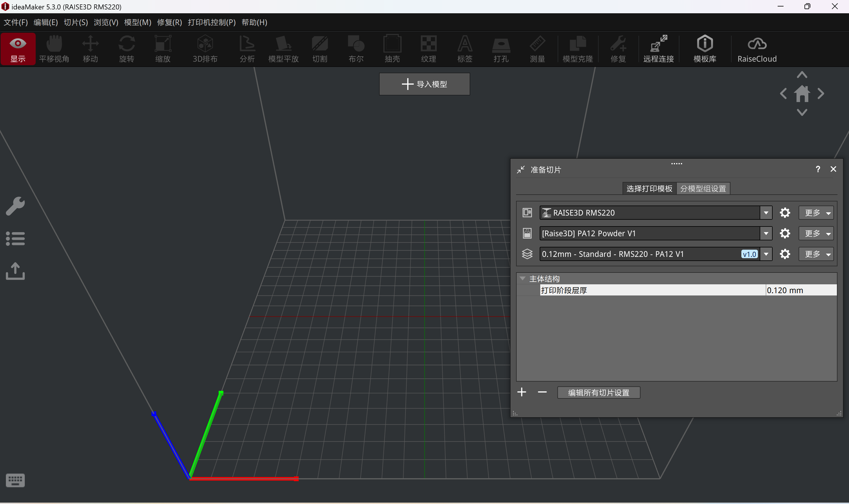Grab the dotted drag handle atop 准备切片 panel
Viewport: 849px width, 504px height.
click(x=676, y=164)
